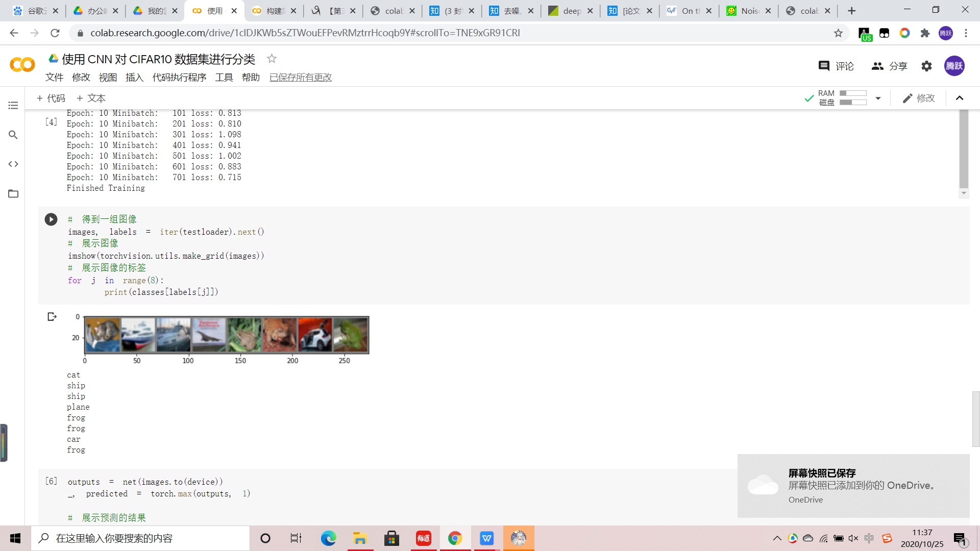Open the Files folder sidebar icon
The image size is (980, 551).
pos(13,194)
